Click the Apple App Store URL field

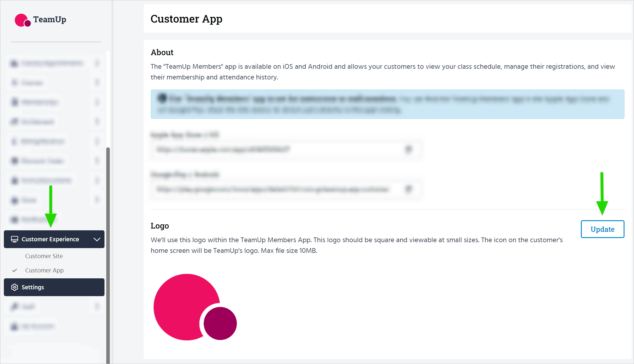(x=279, y=149)
